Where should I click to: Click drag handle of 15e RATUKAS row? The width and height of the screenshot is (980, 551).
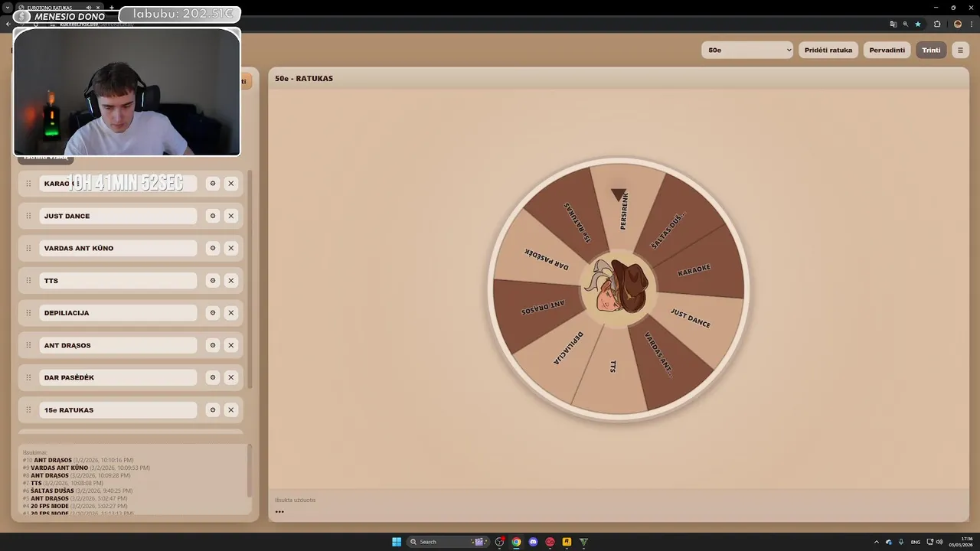tap(28, 410)
